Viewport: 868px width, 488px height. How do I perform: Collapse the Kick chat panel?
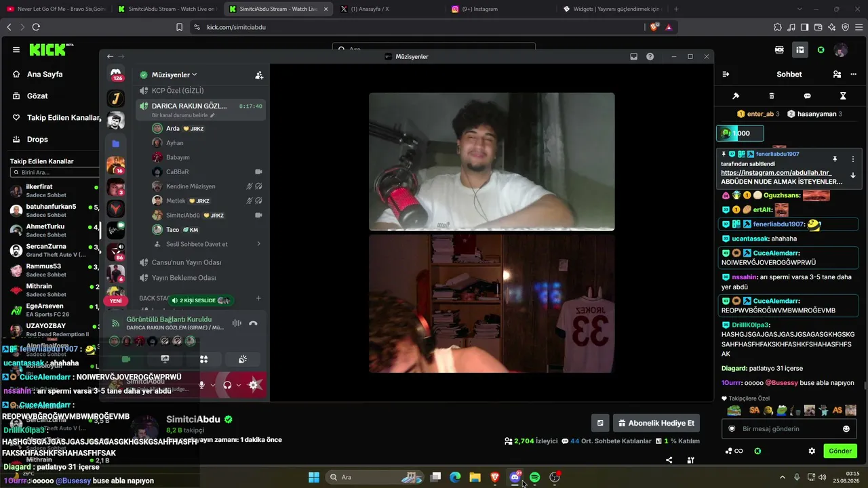point(726,75)
